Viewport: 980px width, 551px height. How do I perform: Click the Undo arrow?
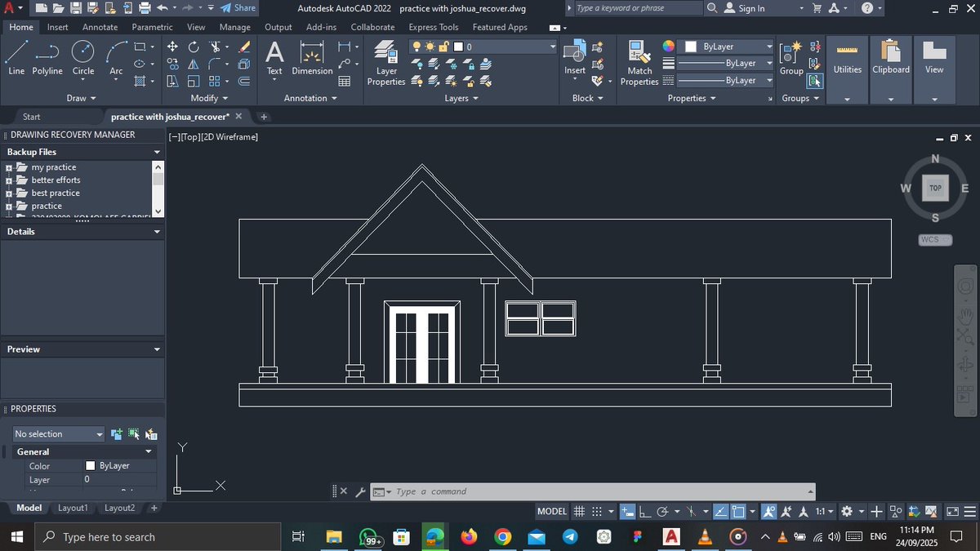point(162,8)
